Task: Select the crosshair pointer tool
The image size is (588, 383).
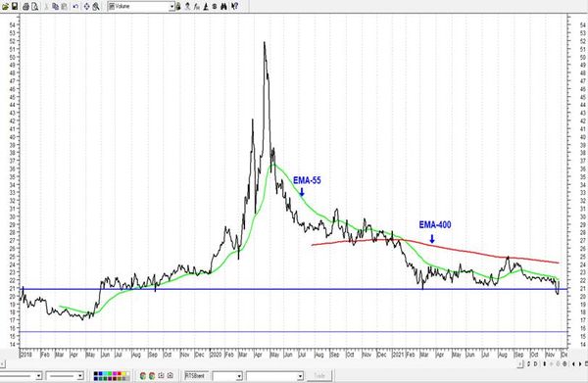Action: click(x=86, y=6)
